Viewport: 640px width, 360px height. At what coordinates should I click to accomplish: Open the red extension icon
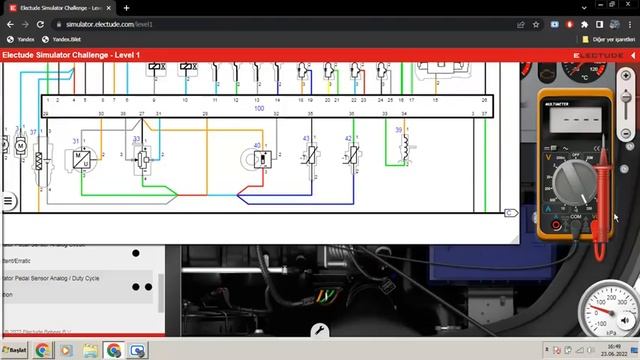570,24
